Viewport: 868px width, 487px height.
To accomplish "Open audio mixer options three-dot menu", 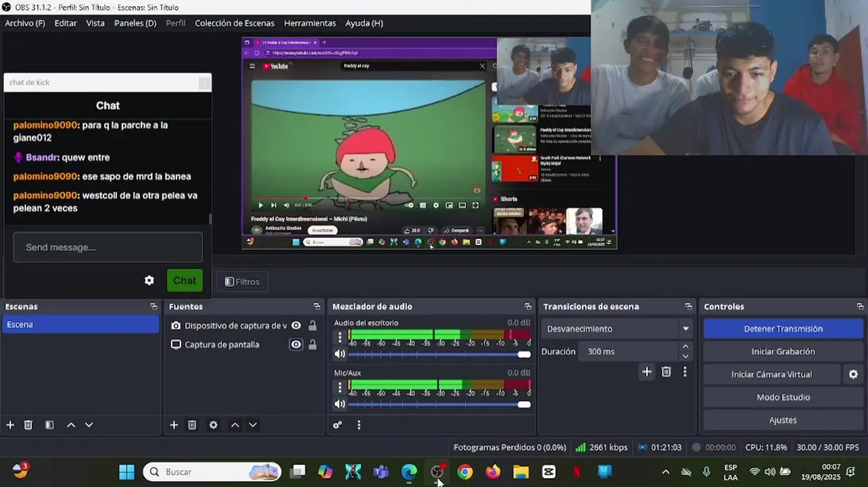I will 359,425.
